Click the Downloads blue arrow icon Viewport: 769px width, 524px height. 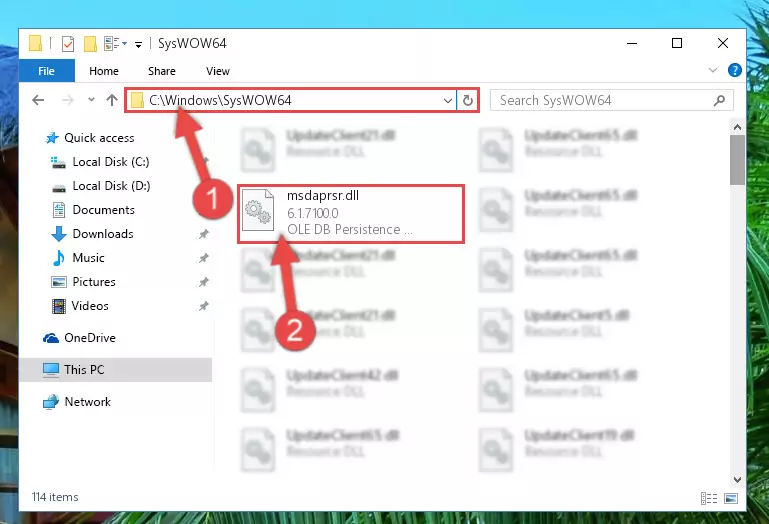tap(59, 234)
